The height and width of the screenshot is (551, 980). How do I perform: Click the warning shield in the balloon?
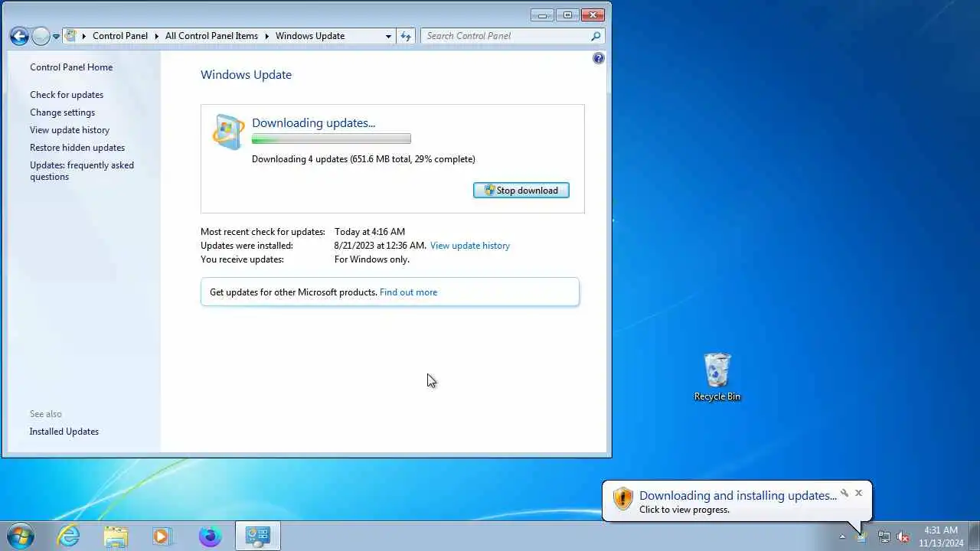[623, 499]
